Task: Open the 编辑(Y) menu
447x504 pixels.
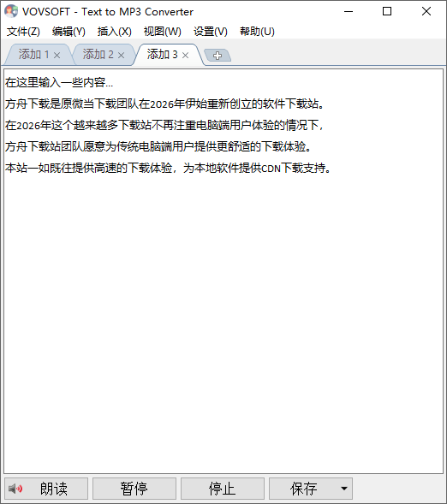Action: [69, 32]
